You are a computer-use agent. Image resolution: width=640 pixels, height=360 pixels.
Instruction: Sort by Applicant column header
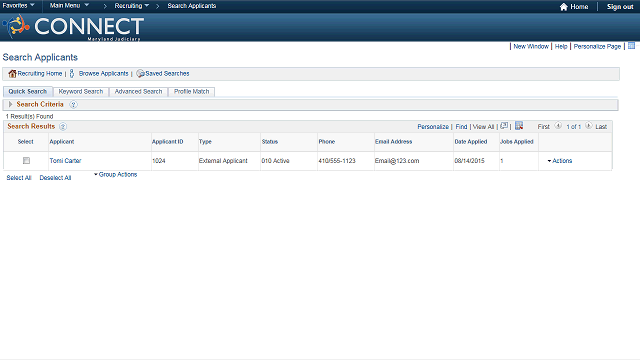pyautogui.click(x=62, y=142)
